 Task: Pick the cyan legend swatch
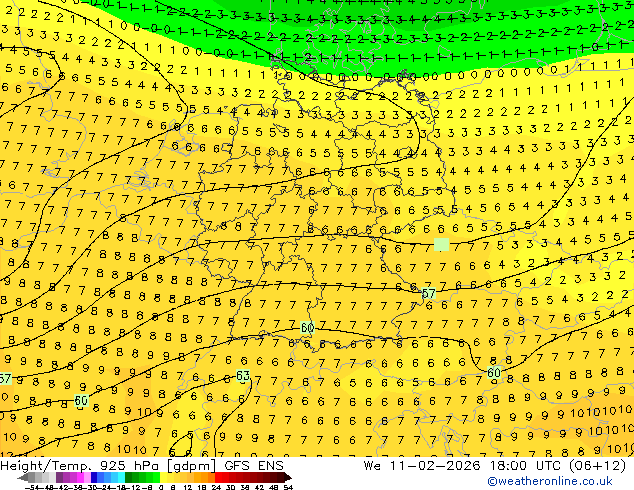pos(122,478)
